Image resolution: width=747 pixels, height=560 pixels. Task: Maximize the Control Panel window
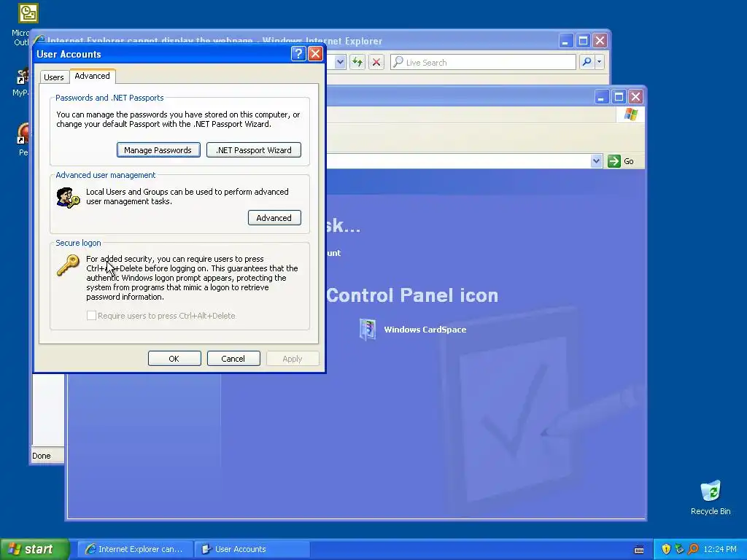(619, 97)
